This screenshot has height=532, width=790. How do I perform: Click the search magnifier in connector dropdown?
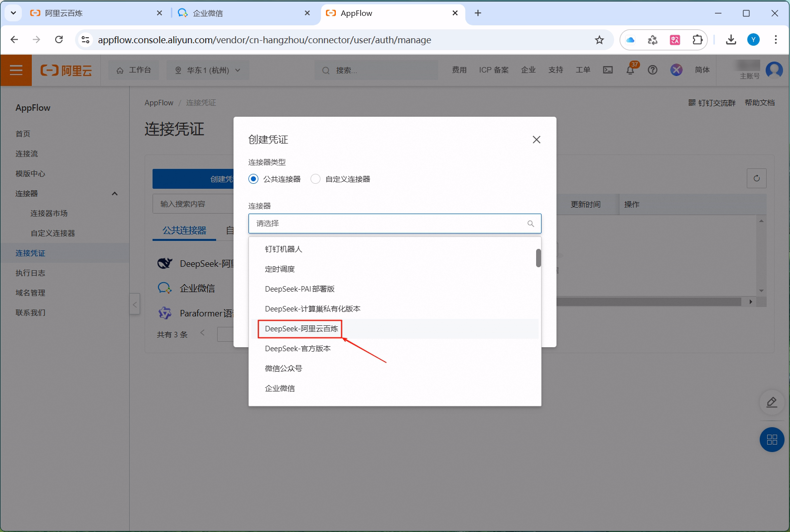(x=531, y=224)
